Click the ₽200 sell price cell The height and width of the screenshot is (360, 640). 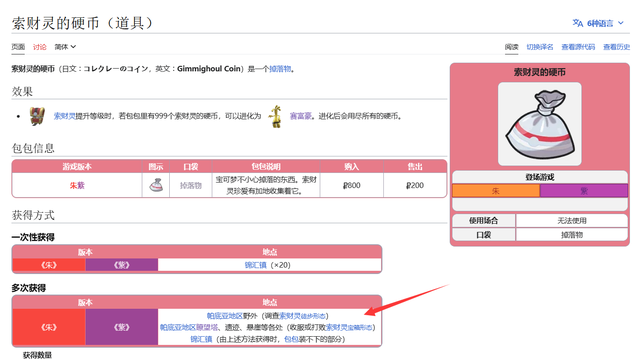pyautogui.click(x=415, y=185)
